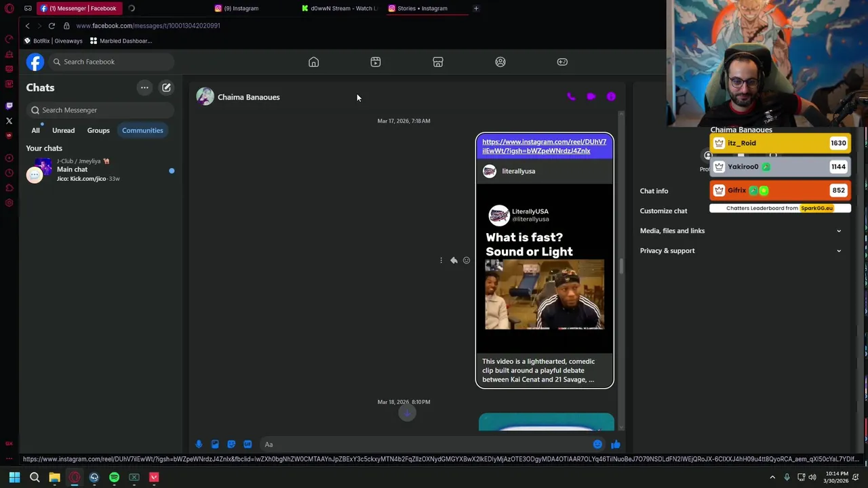Open Opera sidebar settings gear
This screenshot has width=868, height=488.
click(x=9, y=203)
